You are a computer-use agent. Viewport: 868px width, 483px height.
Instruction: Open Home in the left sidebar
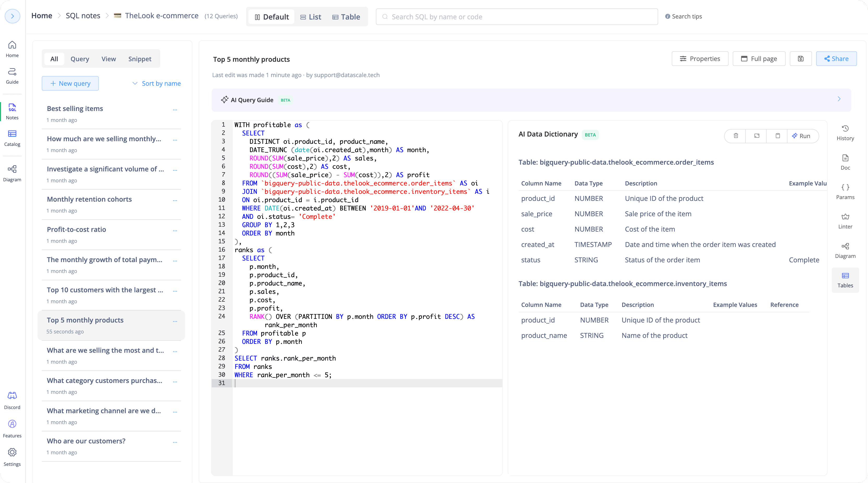[12, 49]
